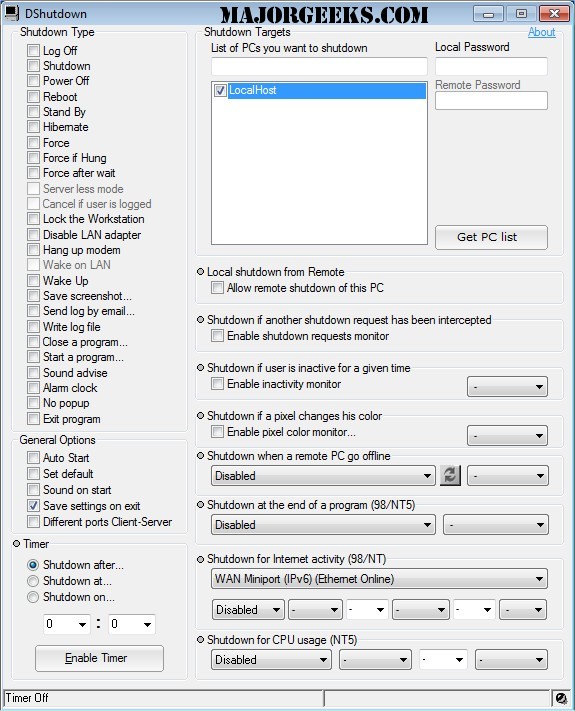The image size is (575, 711).
Task: Click the bullet icon beside Shutdown for Internet activity
Action: click(200, 559)
